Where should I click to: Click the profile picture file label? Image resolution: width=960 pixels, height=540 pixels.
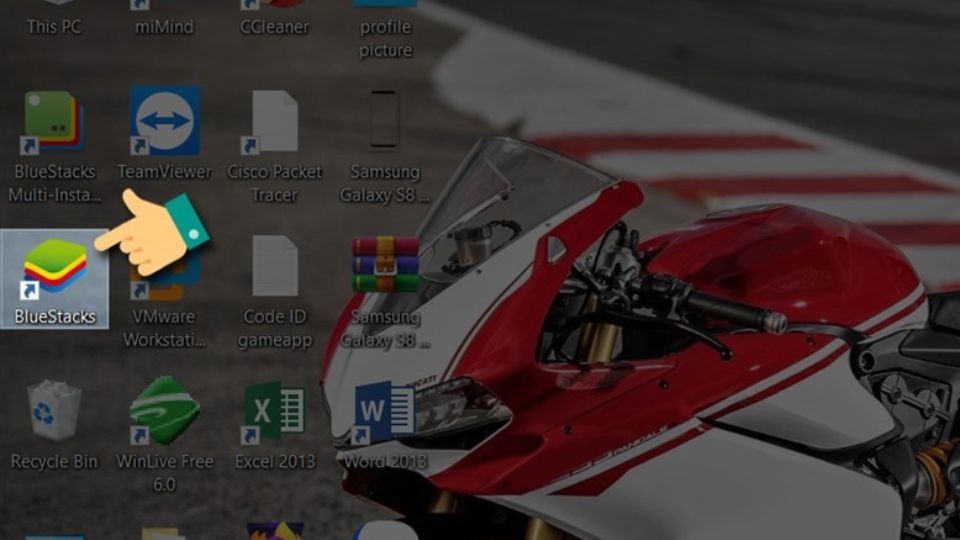385,38
